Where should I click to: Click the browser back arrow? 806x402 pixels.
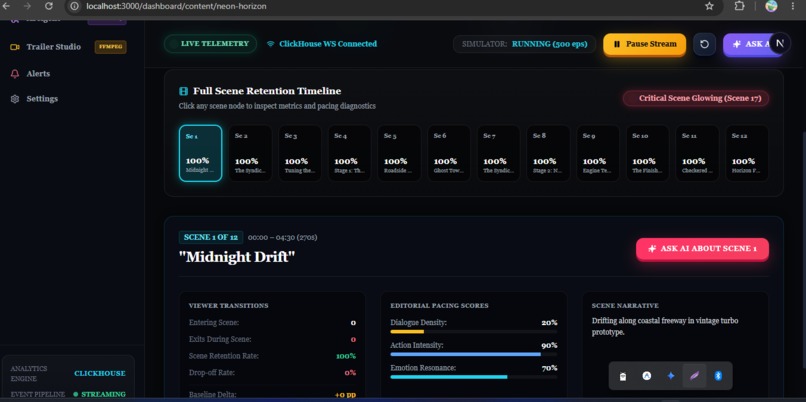[6, 6]
